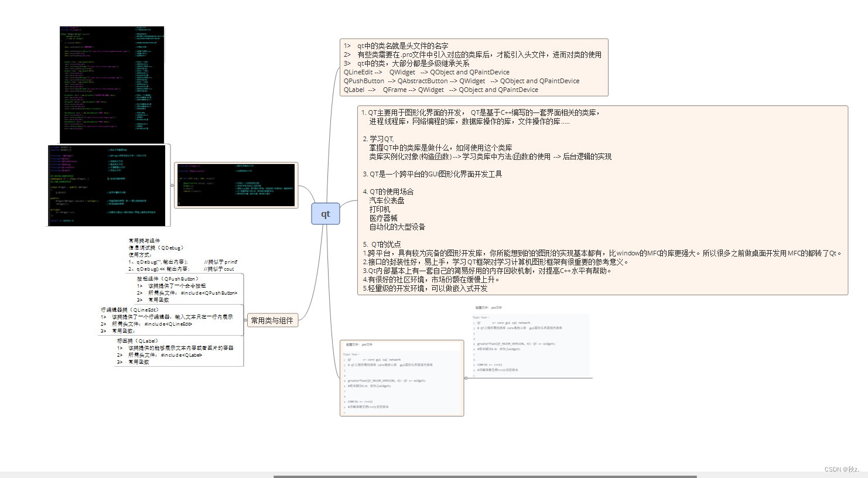Click the line '大部分都是多级继承关系'
The height and width of the screenshot is (478, 868).
[406, 63]
